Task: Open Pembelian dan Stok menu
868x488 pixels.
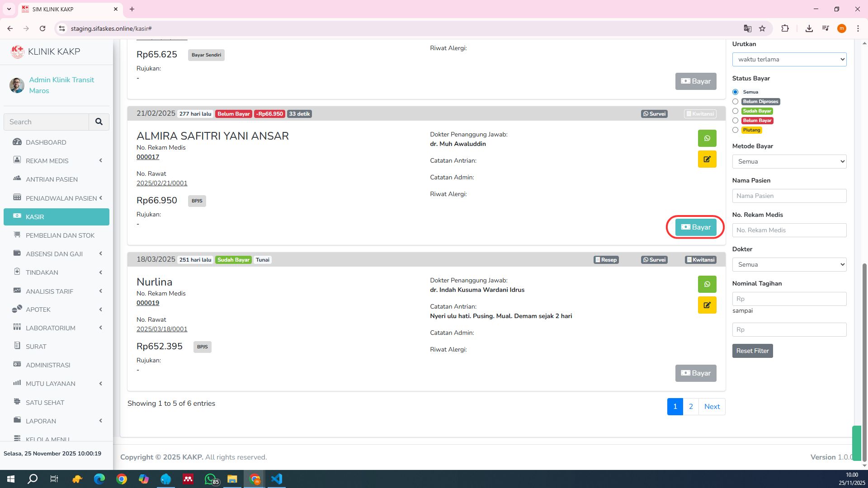Action: pyautogui.click(x=60, y=235)
